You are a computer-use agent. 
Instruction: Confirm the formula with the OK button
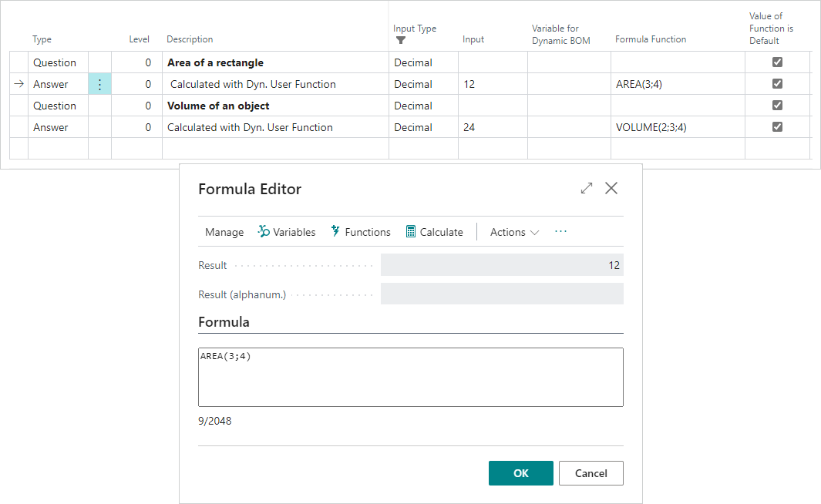pyautogui.click(x=520, y=472)
